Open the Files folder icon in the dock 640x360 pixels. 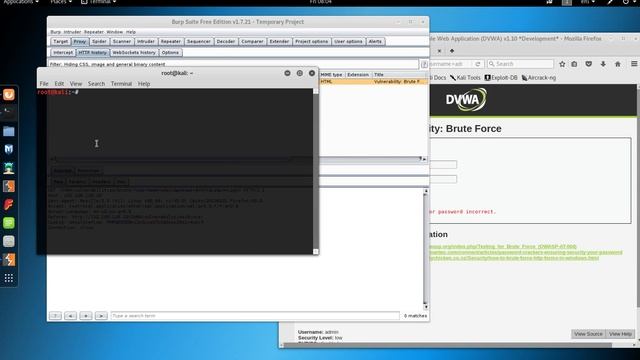[9, 131]
